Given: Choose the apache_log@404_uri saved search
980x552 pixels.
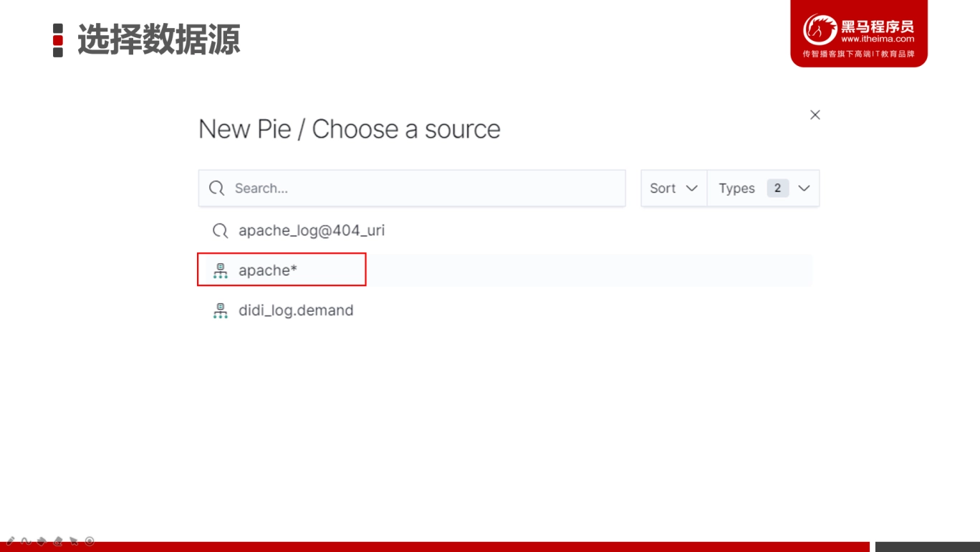Looking at the screenshot, I should pyautogui.click(x=505, y=231).
